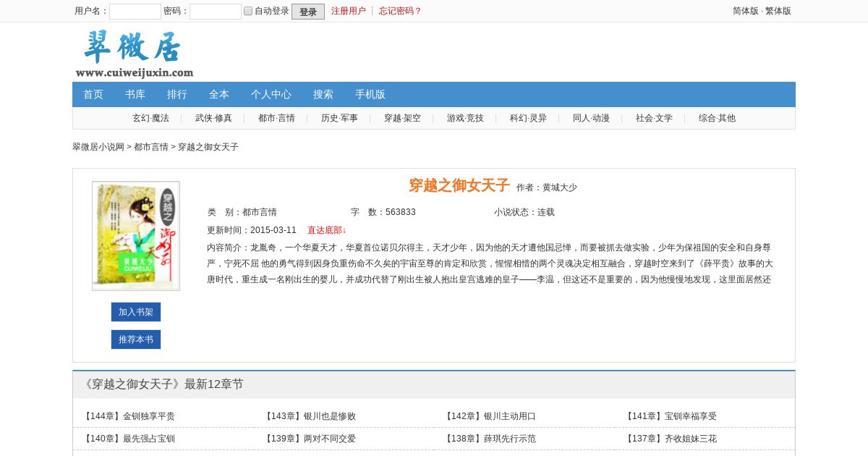
Task: Open 个人中心 in navigation bar
Action: 271,94
